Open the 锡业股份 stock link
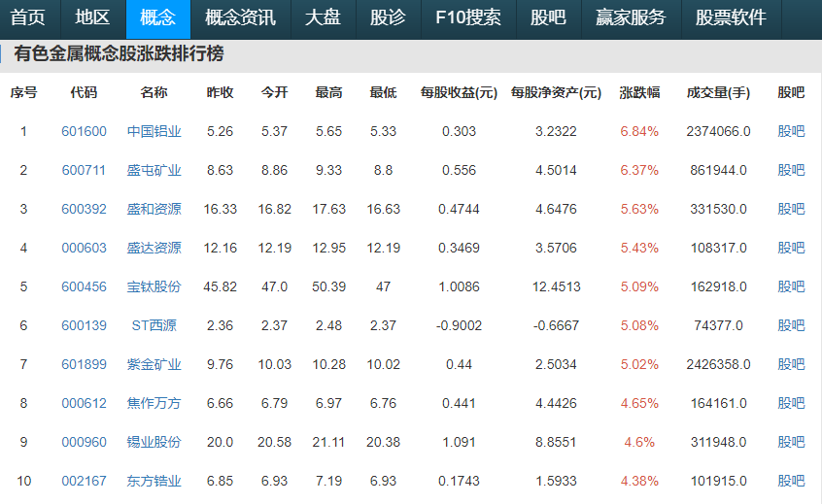 [x=154, y=442]
